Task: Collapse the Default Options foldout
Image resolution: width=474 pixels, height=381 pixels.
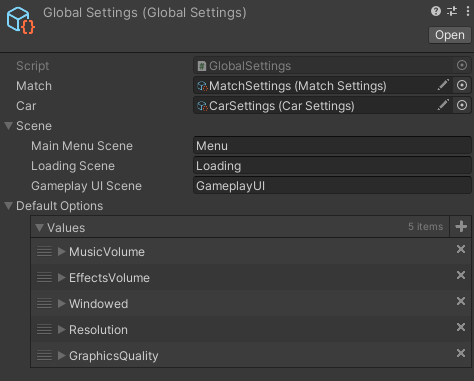Action: pyautogui.click(x=9, y=206)
